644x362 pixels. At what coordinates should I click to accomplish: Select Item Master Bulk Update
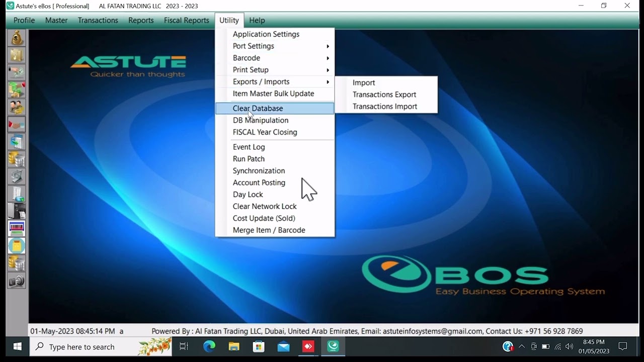click(x=275, y=94)
